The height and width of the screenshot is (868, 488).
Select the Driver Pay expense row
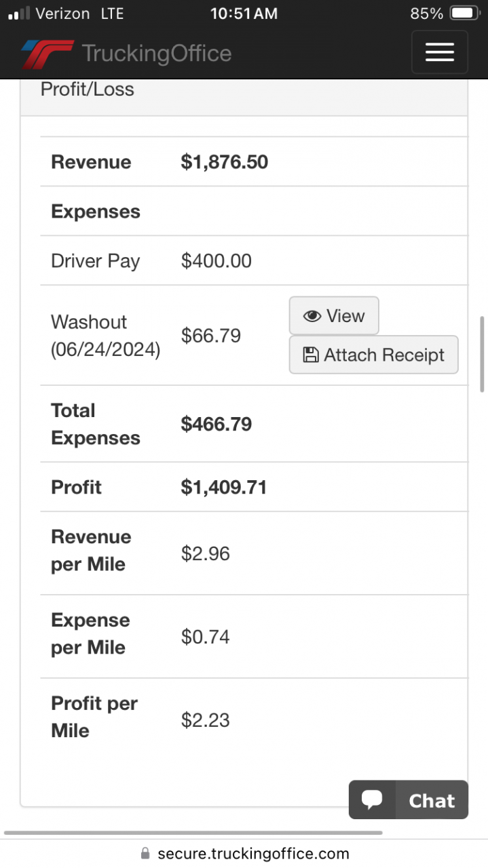coord(96,261)
